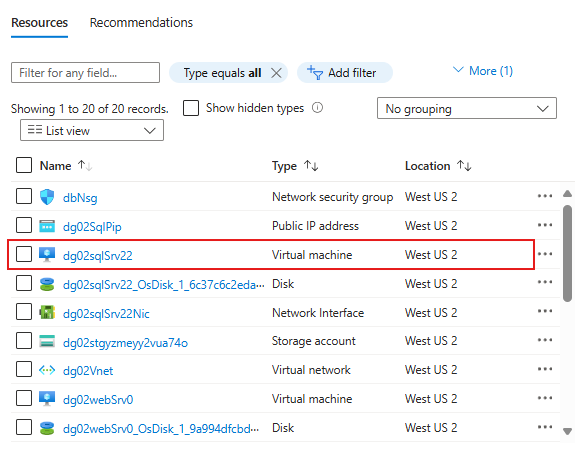Image resolution: width=582 pixels, height=449 pixels.
Task: Switch to the Recommendations tab
Action: [x=141, y=23]
